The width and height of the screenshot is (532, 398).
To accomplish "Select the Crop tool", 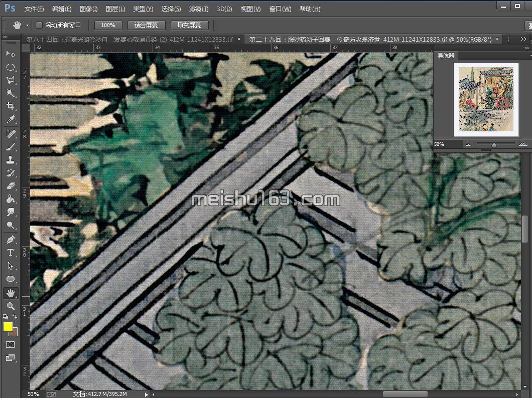I will 11,106.
